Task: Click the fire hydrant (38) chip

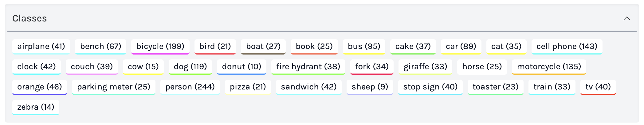Action: (308, 66)
